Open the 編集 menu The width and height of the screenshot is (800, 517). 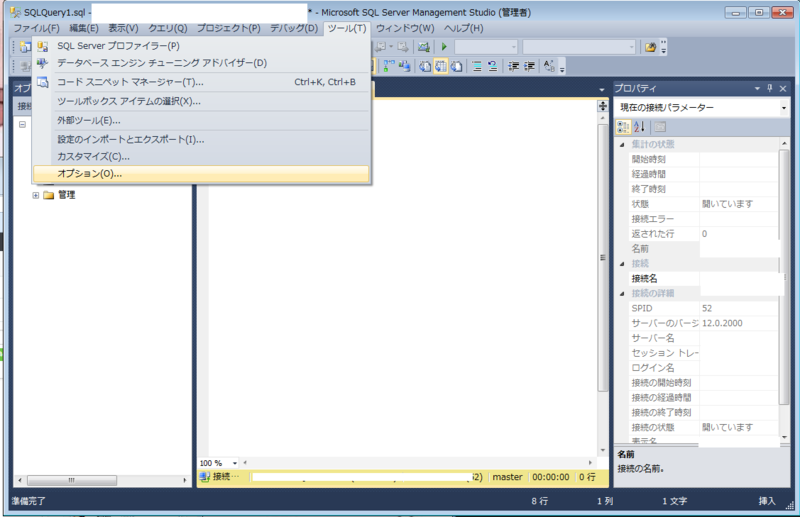pos(84,28)
